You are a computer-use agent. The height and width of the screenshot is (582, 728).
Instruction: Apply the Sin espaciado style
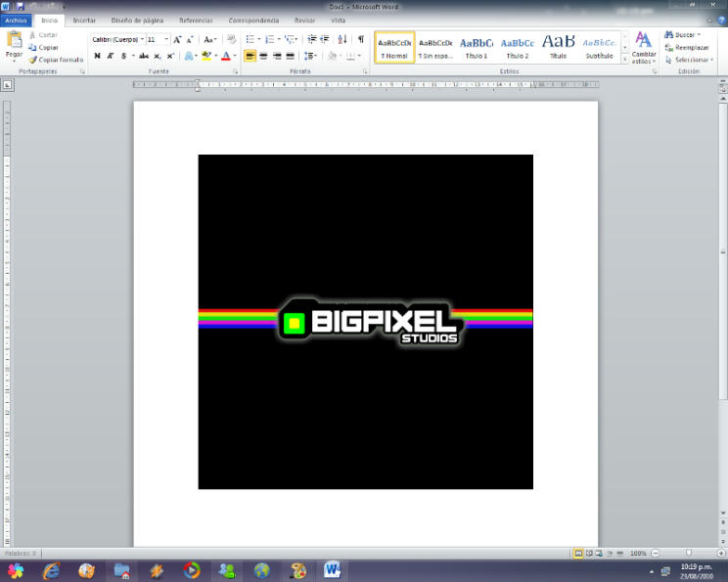(435, 48)
